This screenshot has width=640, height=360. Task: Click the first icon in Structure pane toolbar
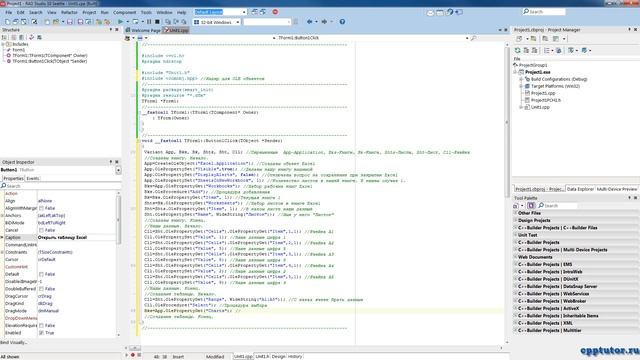click(4, 37)
